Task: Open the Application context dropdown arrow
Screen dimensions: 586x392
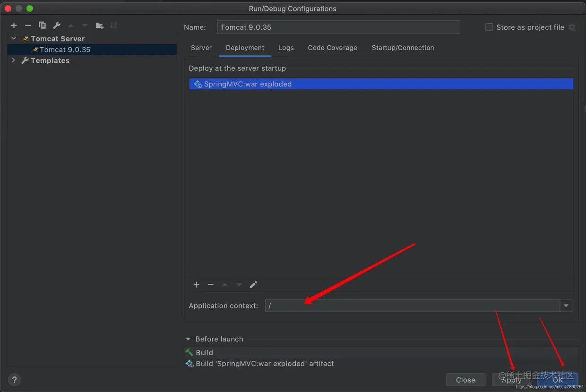Action: 566,306
